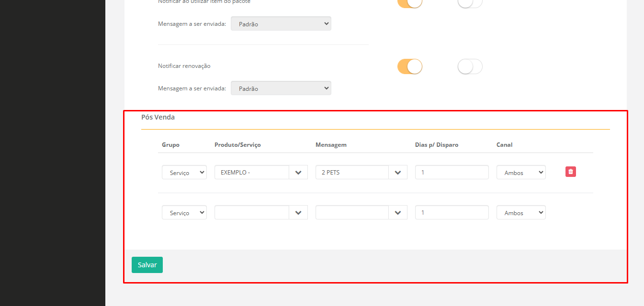Select the Canal Ambos dropdown in second row

520,213
